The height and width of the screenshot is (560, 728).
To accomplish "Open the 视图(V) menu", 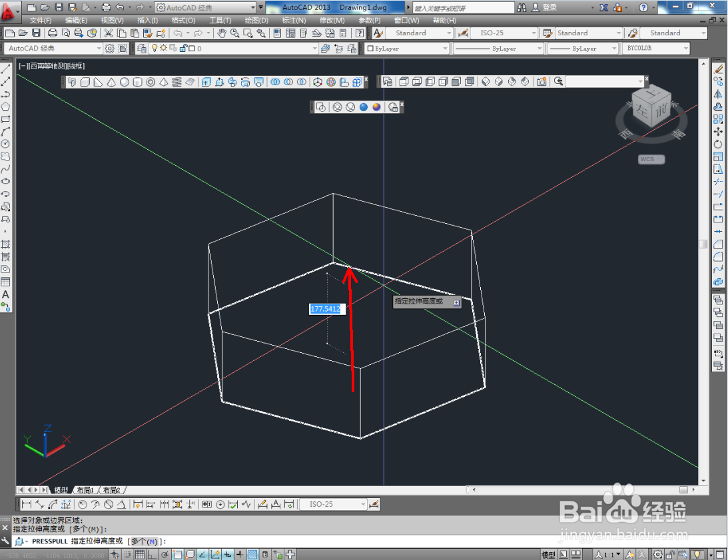I will pyautogui.click(x=113, y=21).
